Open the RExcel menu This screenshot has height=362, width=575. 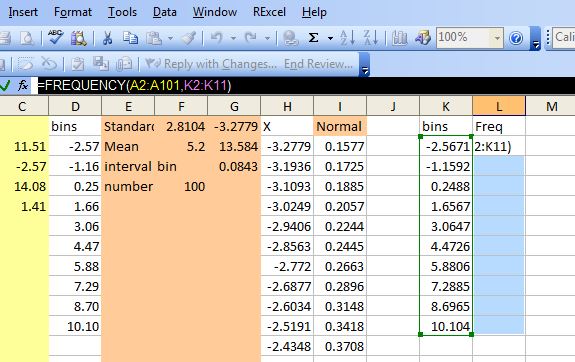pyautogui.click(x=269, y=12)
